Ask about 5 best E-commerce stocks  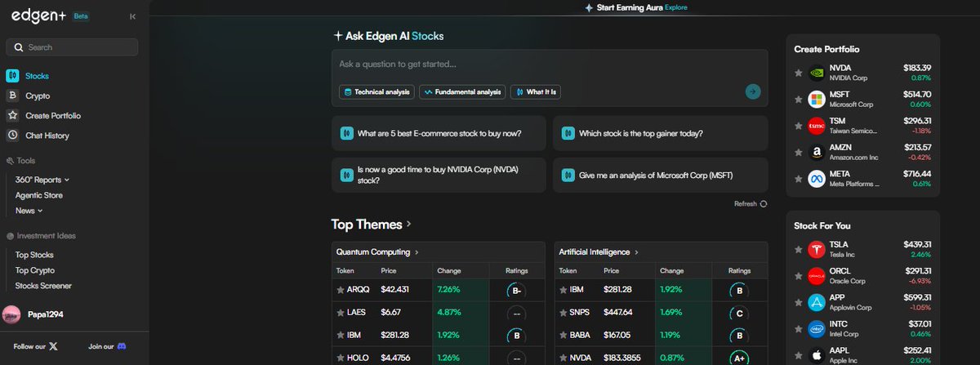click(439, 133)
